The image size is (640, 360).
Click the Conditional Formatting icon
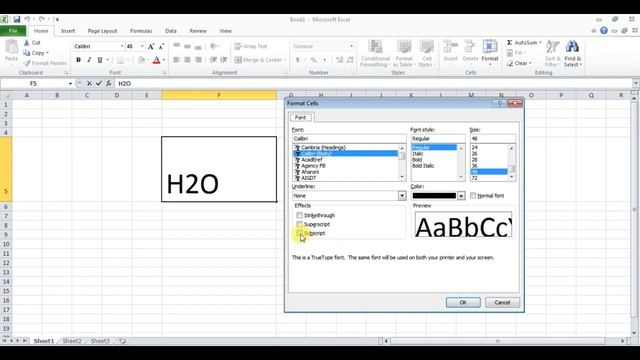point(375,47)
